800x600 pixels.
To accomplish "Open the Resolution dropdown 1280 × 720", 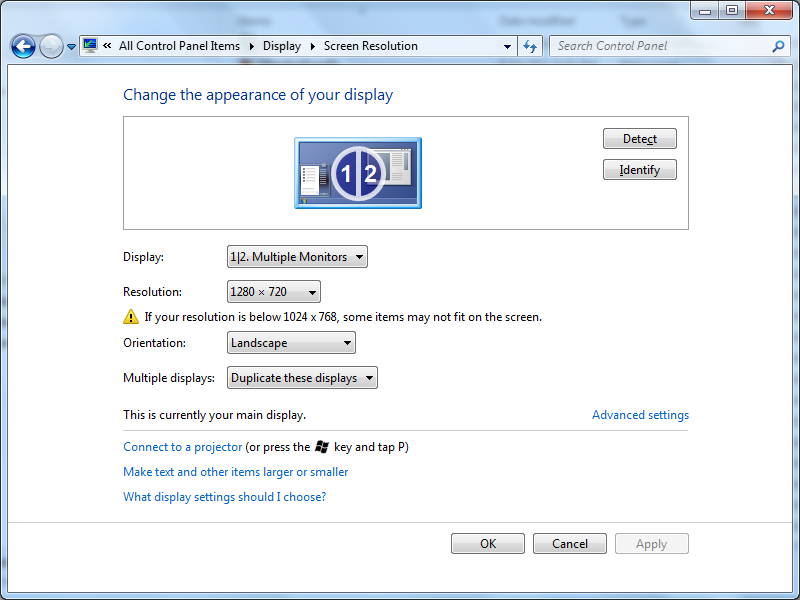I will click(x=273, y=292).
